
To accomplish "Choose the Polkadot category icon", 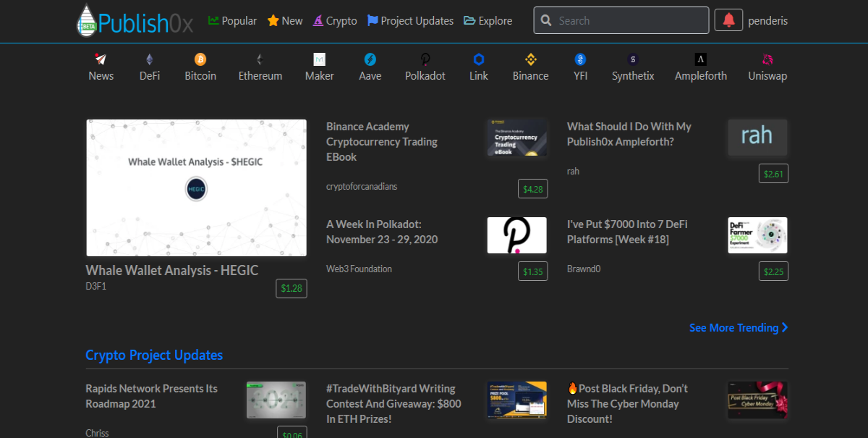I will point(425,59).
